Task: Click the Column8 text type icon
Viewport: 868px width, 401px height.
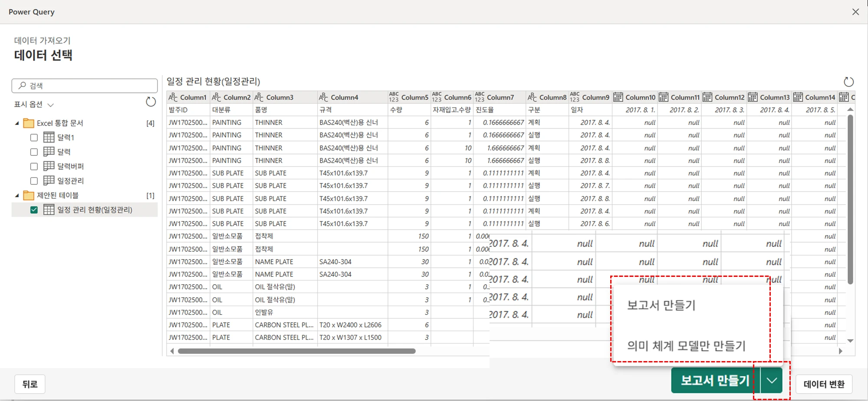Action: [x=532, y=97]
